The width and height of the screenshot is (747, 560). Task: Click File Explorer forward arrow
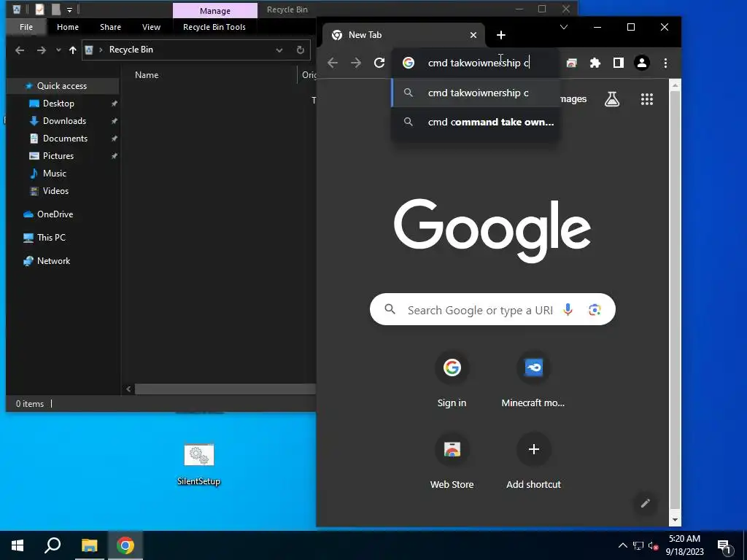42,50
